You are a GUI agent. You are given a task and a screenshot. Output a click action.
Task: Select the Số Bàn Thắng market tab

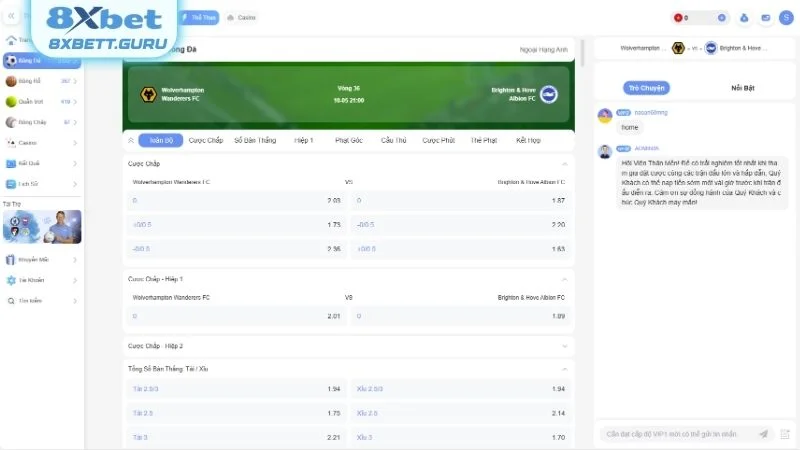tap(255, 140)
